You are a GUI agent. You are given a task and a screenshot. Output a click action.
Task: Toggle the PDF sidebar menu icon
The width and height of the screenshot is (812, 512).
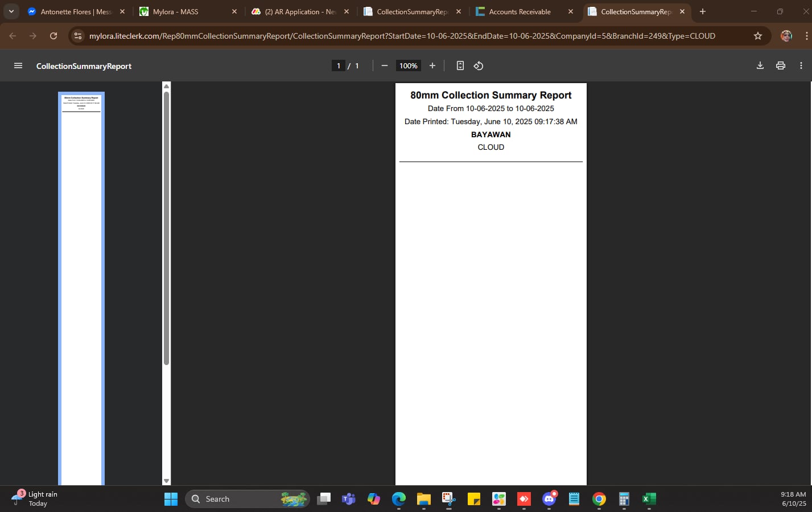18,66
